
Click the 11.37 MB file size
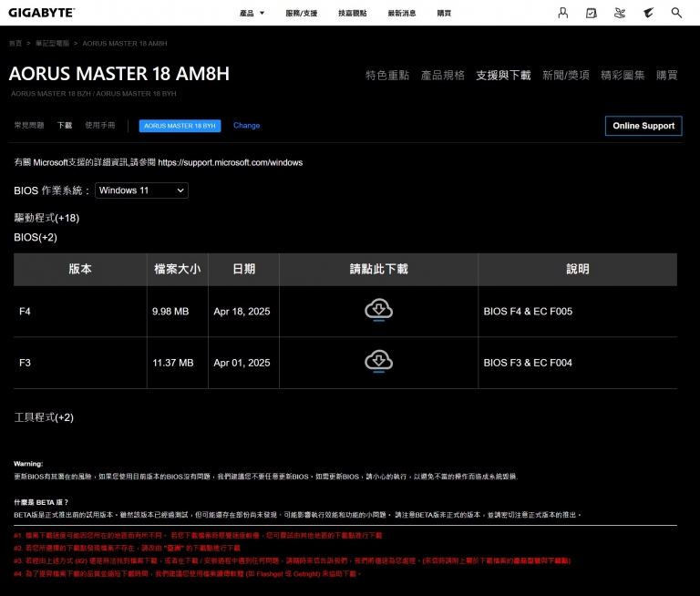[x=173, y=363]
